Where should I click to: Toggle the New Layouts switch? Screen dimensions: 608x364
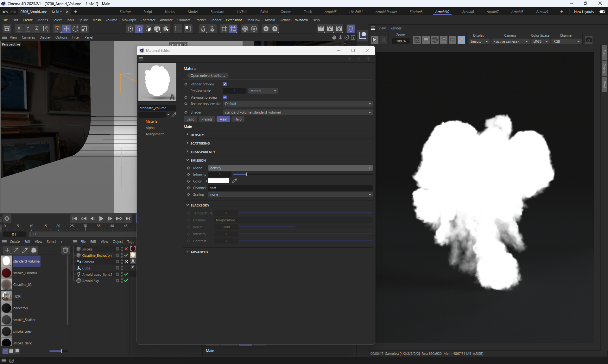602,12
